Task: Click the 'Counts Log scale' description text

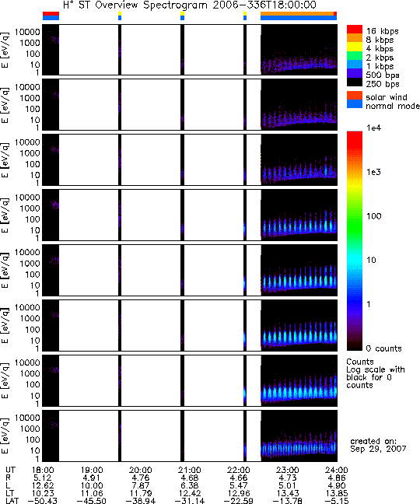Action: tap(376, 373)
